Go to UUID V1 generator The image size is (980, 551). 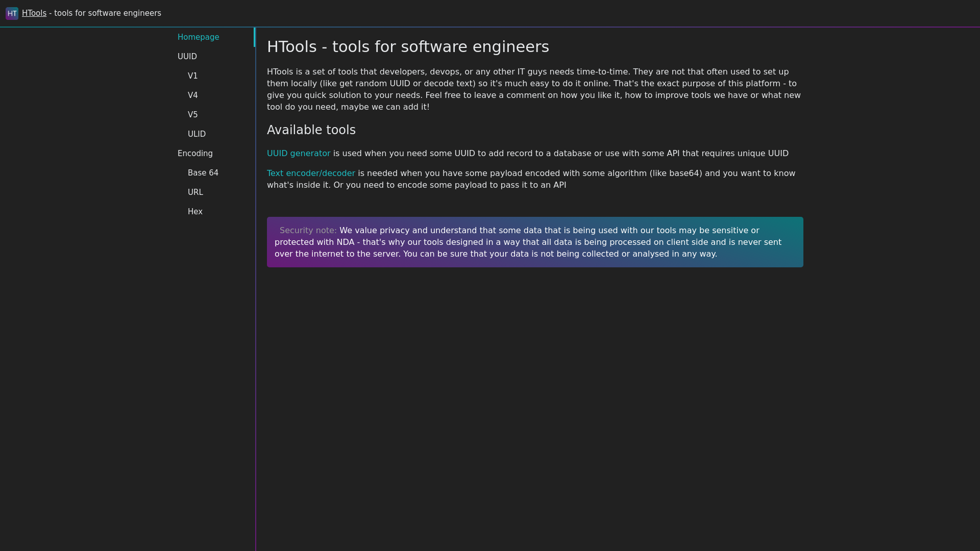click(x=192, y=76)
